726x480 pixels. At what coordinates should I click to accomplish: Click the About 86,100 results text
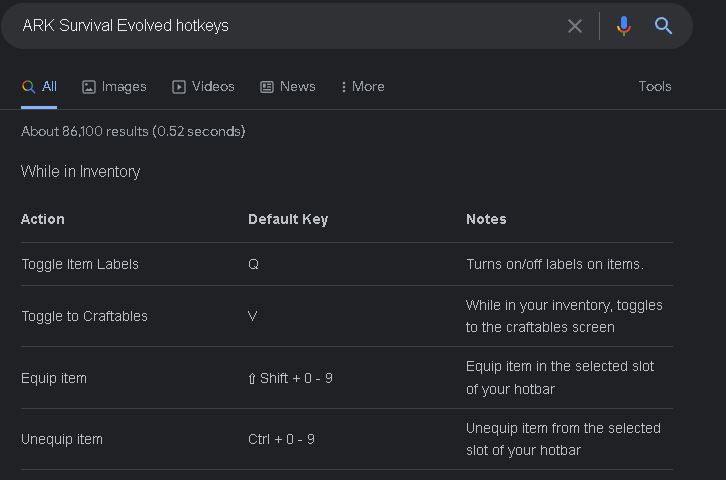133,131
